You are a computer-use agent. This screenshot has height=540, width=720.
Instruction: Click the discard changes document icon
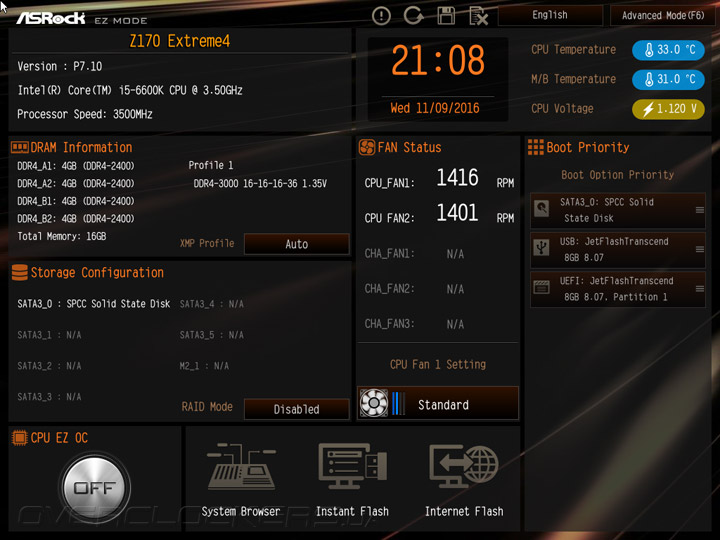point(478,17)
